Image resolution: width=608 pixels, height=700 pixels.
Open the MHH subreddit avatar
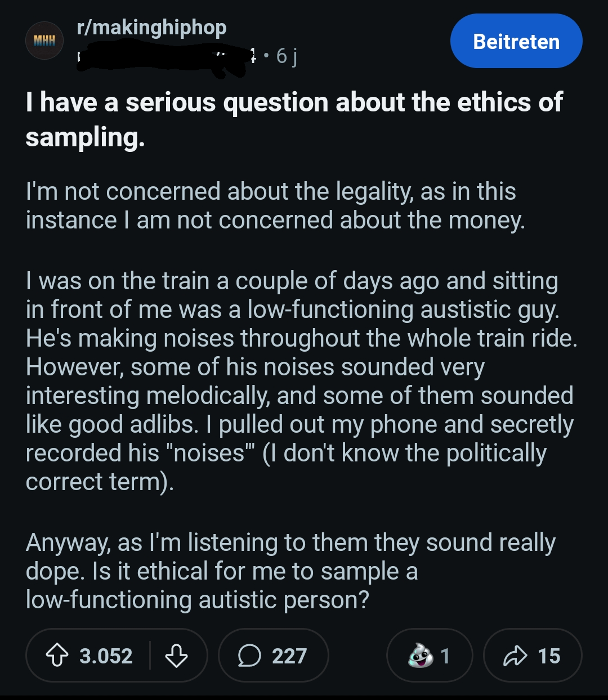(x=44, y=41)
